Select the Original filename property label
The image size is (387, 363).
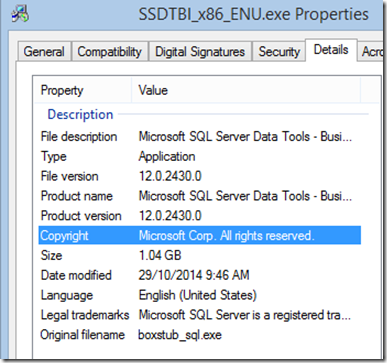pyautogui.click(x=83, y=335)
